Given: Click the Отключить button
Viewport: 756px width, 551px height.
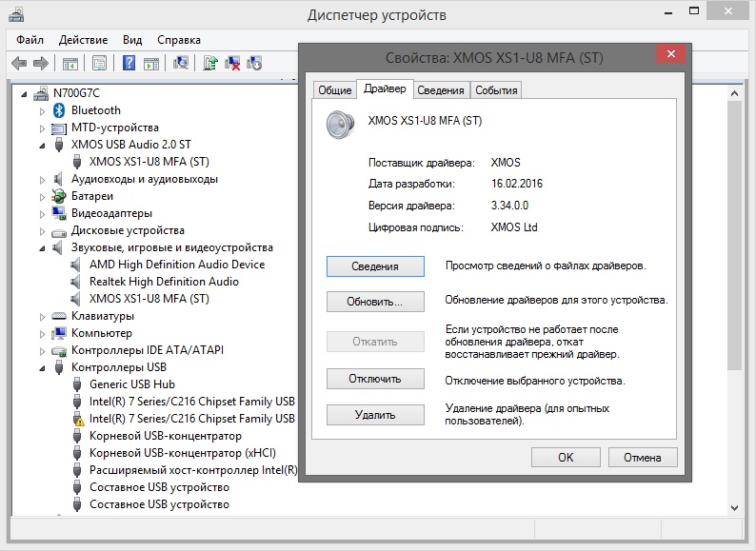Looking at the screenshot, I should point(375,379).
